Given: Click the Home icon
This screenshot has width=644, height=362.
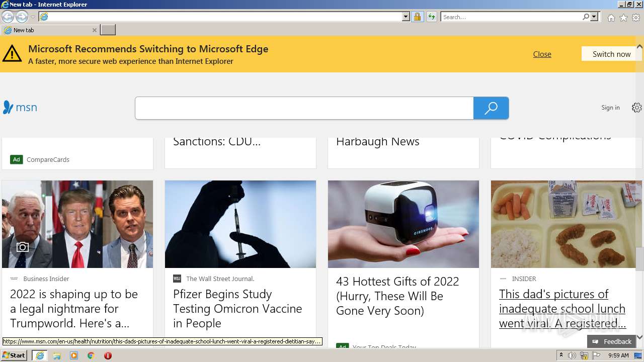Looking at the screenshot, I should point(611,18).
